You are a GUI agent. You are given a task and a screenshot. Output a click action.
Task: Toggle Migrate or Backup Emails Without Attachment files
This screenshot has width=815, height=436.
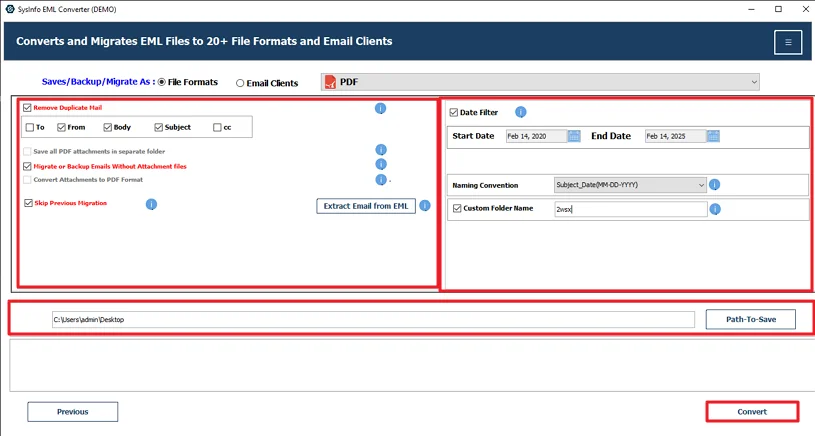27,166
